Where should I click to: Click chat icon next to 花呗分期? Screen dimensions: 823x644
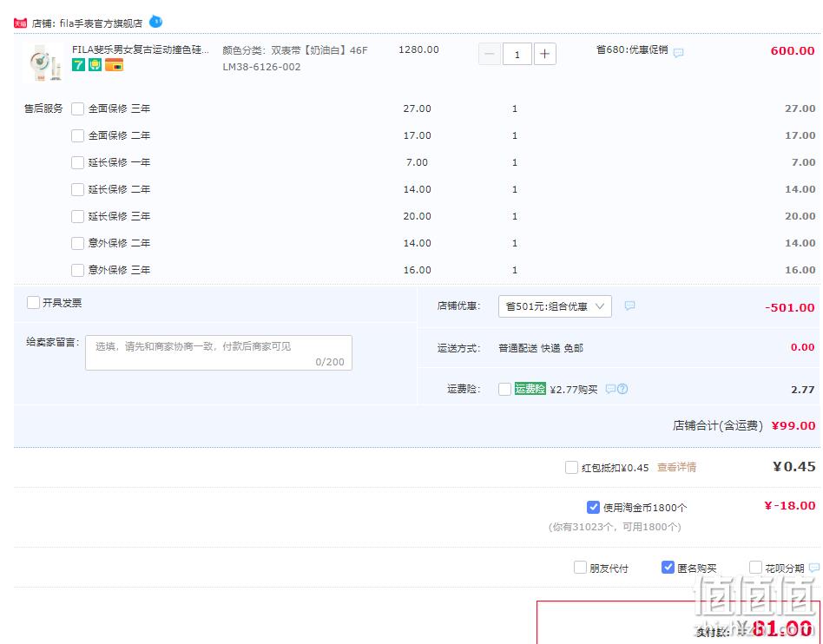[x=814, y=568]
